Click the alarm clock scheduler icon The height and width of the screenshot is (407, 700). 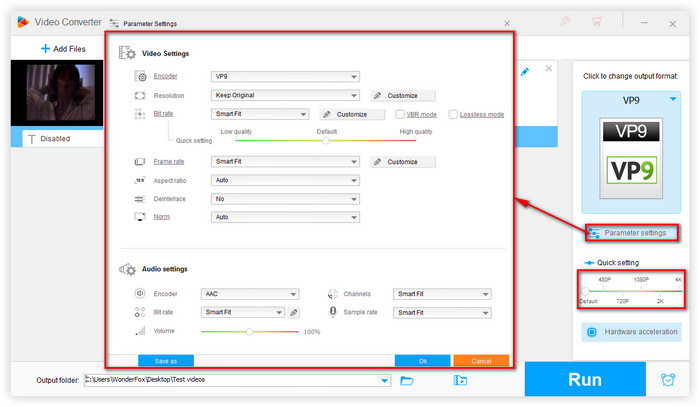667,380
